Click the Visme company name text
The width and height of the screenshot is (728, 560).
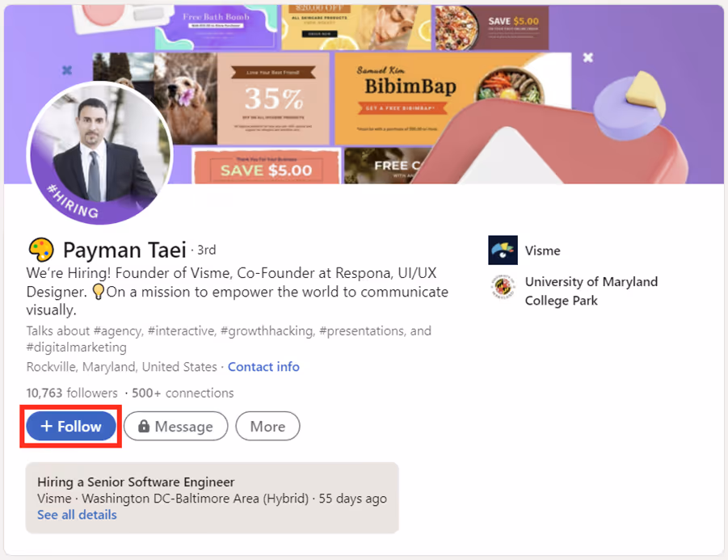542,251
